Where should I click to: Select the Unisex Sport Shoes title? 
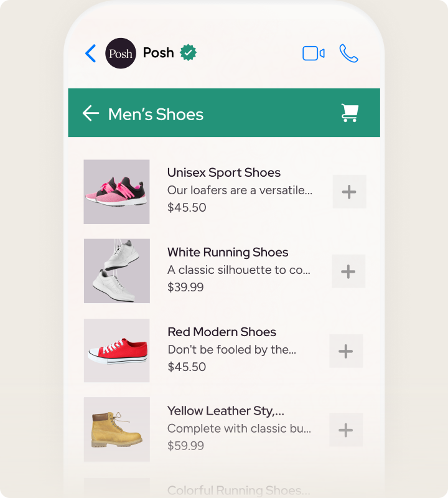[x=224, y=172]
